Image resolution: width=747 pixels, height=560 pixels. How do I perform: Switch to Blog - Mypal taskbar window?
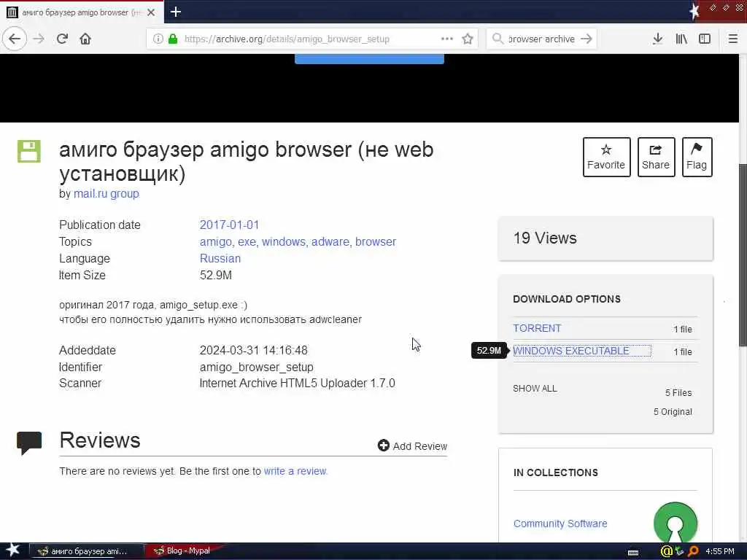click(183, 551)
